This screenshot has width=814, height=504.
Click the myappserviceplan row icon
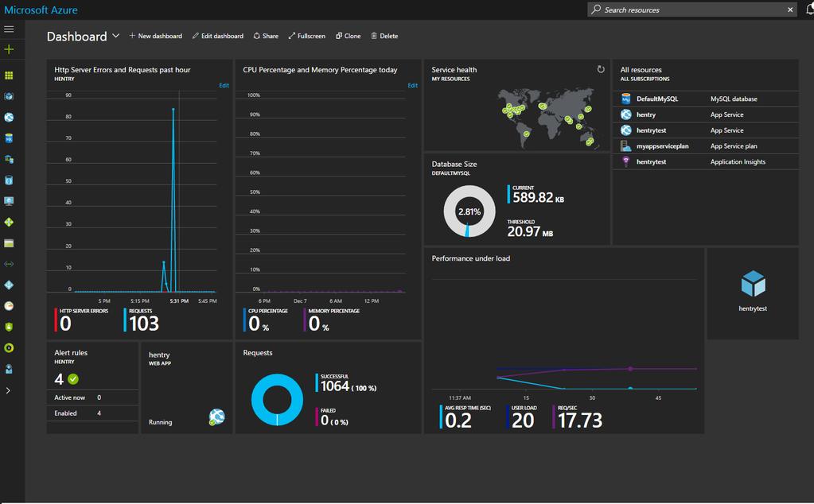(x=626, y=146)
